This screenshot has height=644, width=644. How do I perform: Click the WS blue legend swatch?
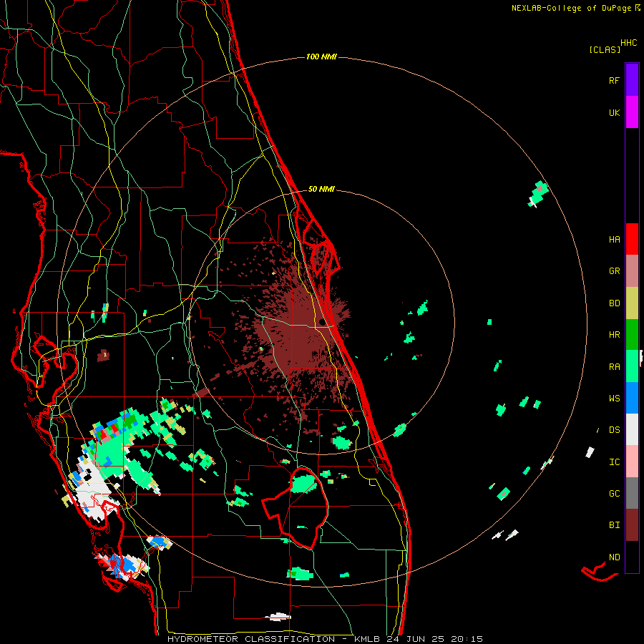point(632,398)
